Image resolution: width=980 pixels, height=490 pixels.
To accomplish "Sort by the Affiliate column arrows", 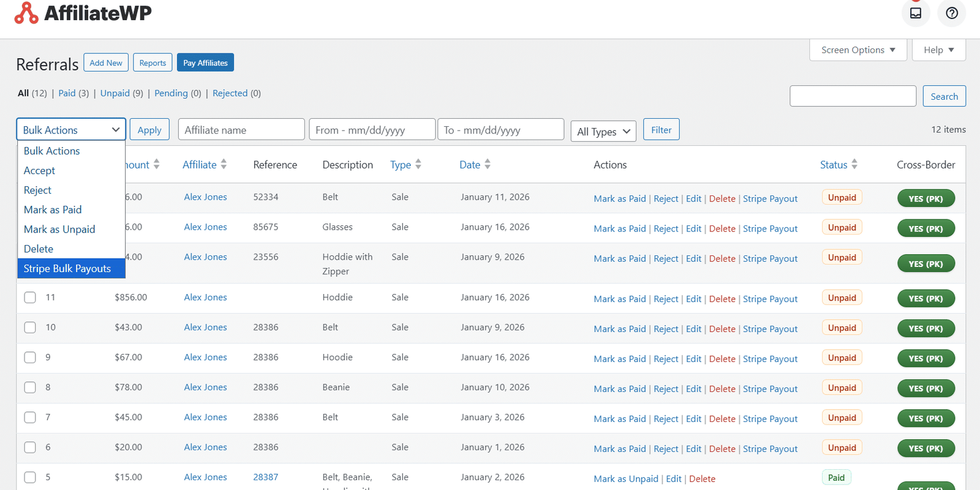I will (224, 164).
